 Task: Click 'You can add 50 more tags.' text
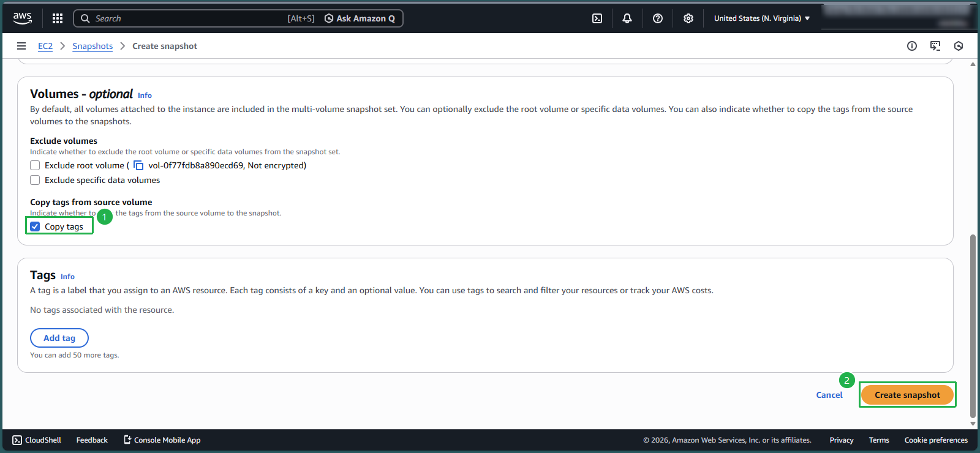pos(75,355)
